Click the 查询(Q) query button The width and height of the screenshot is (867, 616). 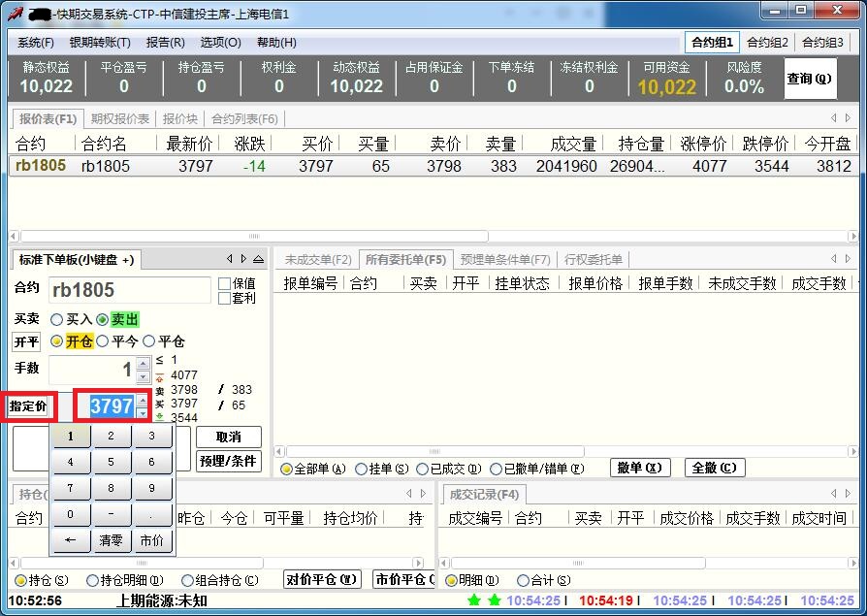pyautogui.click(x=810, y=79)
